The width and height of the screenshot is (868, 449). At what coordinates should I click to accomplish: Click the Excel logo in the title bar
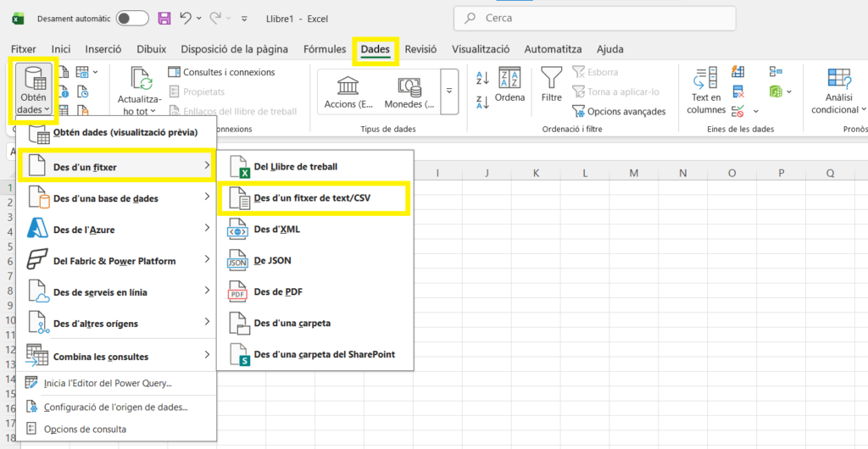[x=19, y=19]
